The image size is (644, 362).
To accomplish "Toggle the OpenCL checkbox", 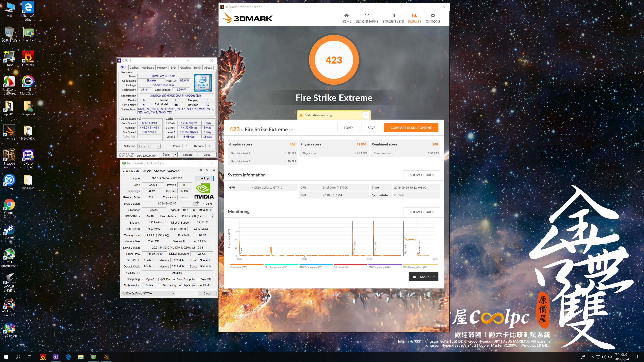I will point(144,279).
